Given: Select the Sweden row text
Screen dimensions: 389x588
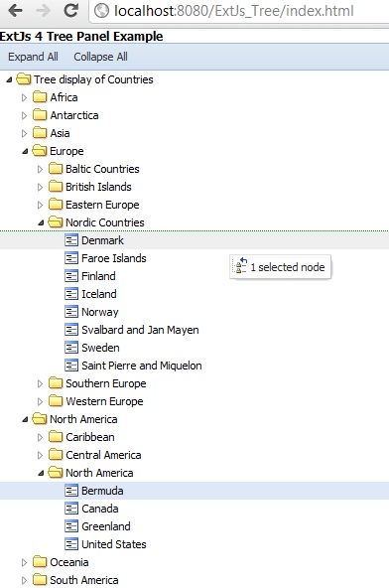Looking at the screenshot, I should [x=100, y=348].
